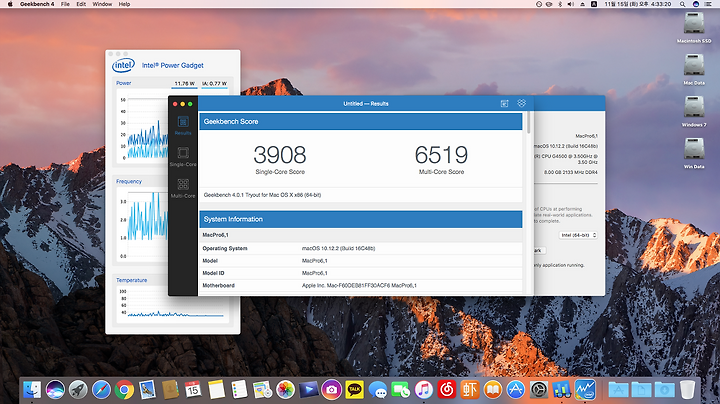Click the Geekbench browser icon in title bar

tap(521, 103)
